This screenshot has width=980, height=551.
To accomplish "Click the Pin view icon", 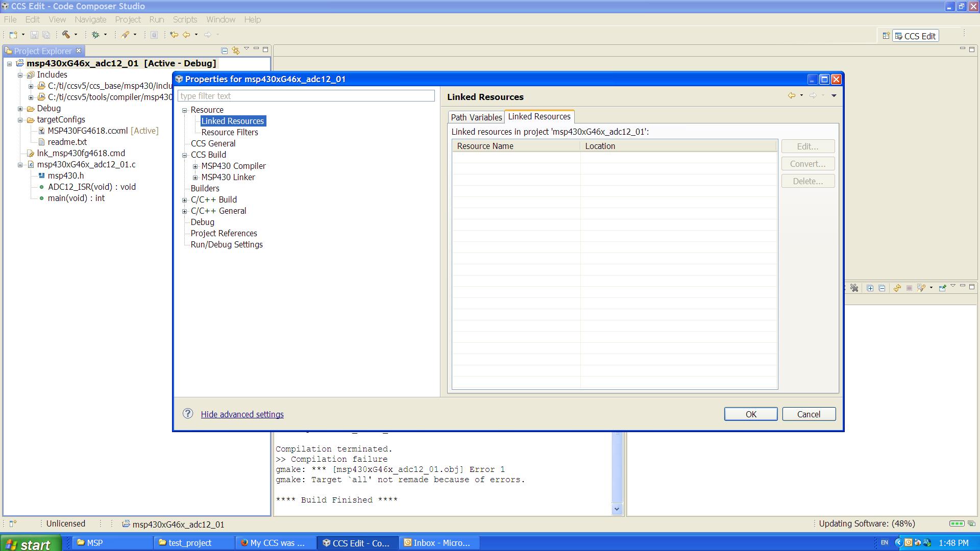I will click(x=942, y=288).
